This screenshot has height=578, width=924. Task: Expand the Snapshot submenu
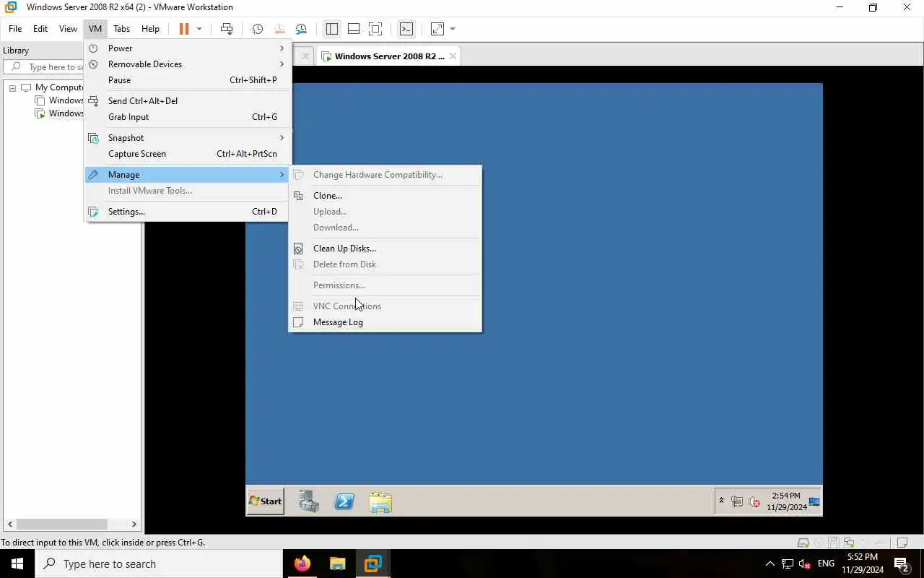pyautogui.click(x=187, y=138)
